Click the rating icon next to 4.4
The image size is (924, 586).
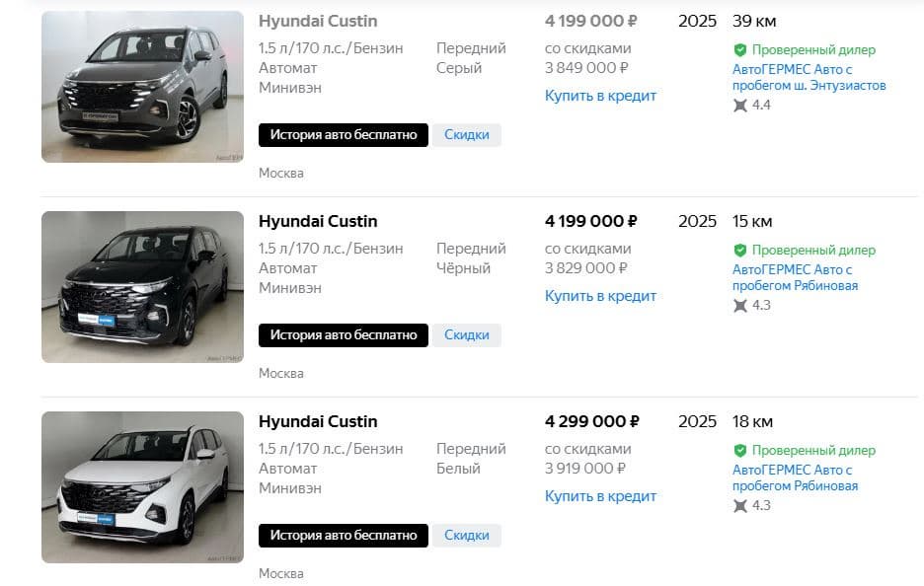(740, 105)
